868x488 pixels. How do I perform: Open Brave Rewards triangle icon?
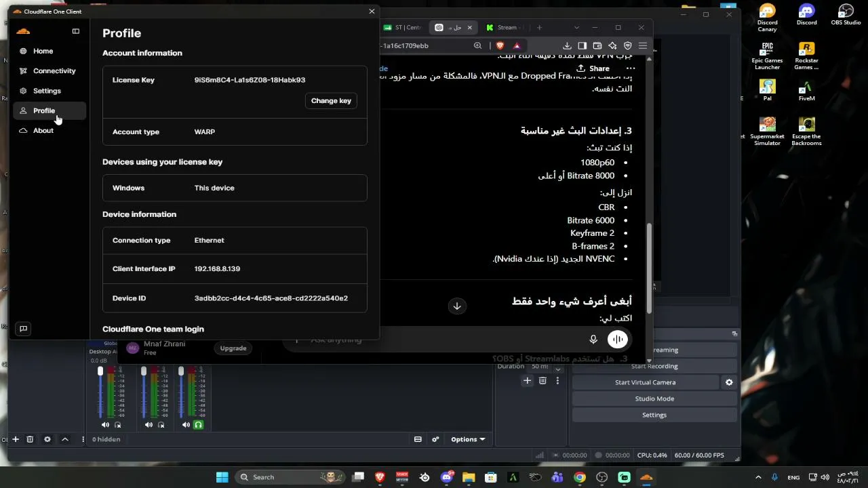(x=517, y=45)
